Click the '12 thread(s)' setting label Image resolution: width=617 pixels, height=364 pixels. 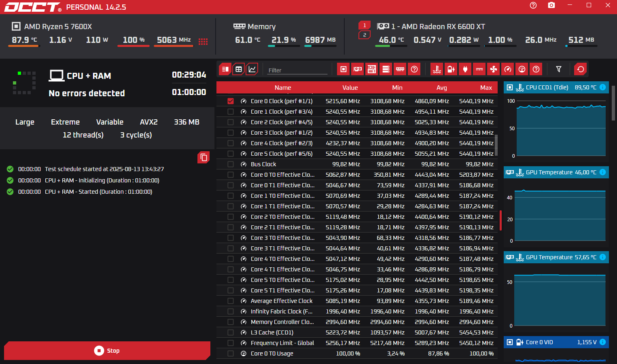point(83,135)
